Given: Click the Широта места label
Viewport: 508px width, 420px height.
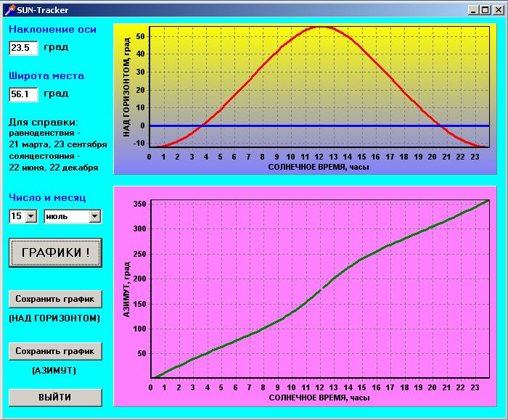Looking at the screenshot, I should point(46,75).
